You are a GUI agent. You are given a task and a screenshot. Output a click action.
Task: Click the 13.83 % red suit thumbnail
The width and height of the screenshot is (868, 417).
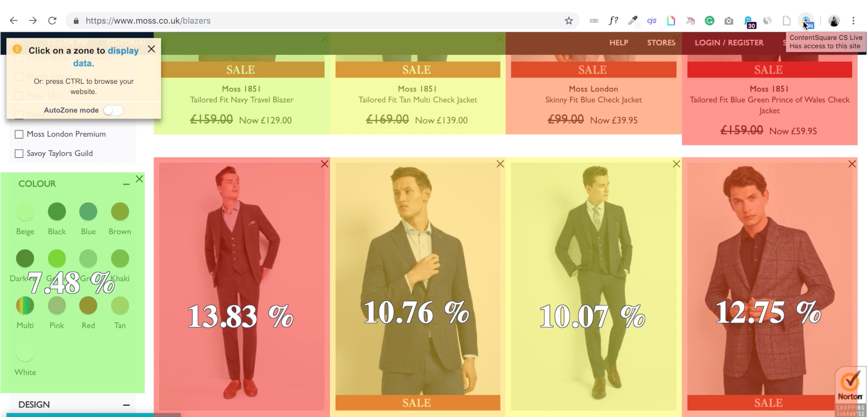pyautogui.click(x=242, y=287)
